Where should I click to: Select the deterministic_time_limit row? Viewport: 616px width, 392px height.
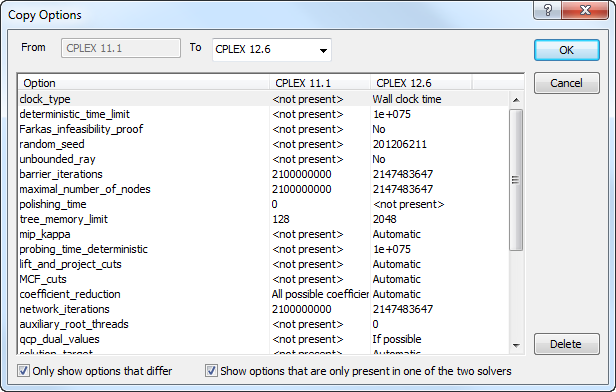[263, 114]
